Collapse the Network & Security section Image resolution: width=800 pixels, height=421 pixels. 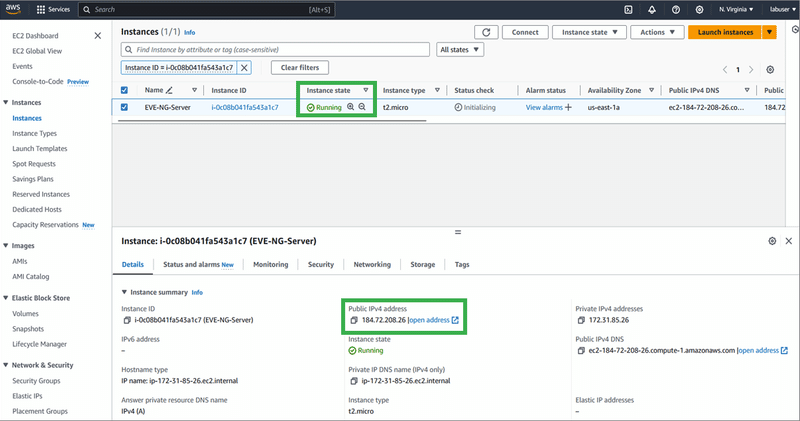click(x=6, y=365)
